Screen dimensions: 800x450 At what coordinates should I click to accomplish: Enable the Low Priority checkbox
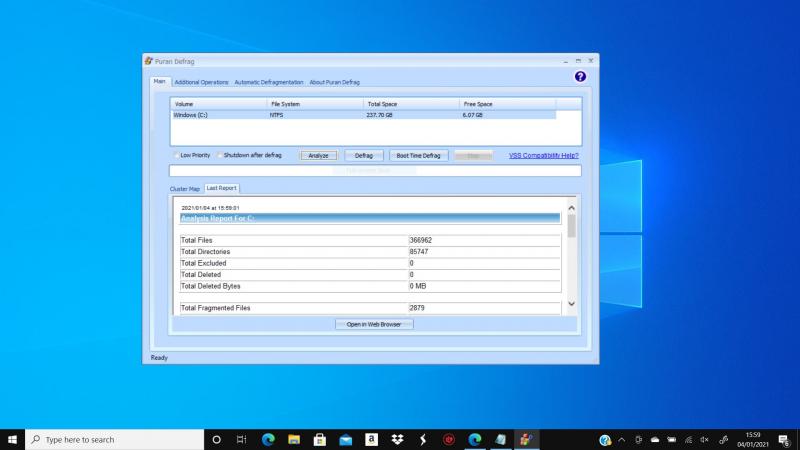pos(177,155)
